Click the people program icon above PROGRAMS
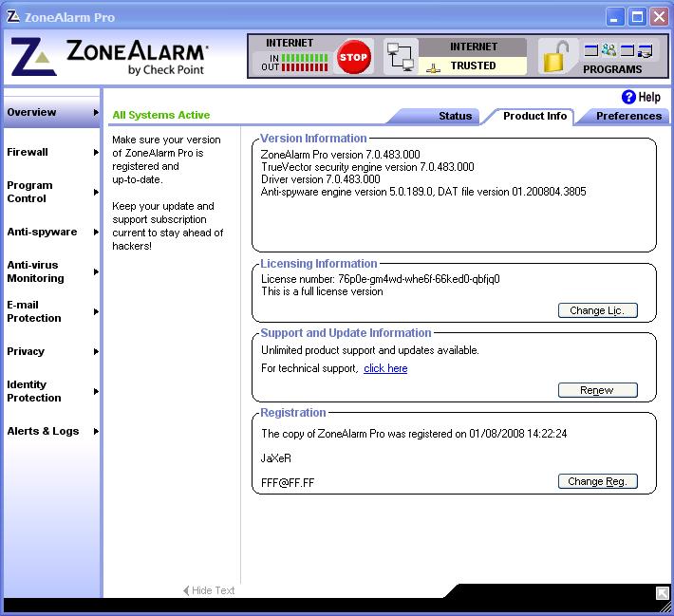The image size is (674, 616). [x=608, y=51]
